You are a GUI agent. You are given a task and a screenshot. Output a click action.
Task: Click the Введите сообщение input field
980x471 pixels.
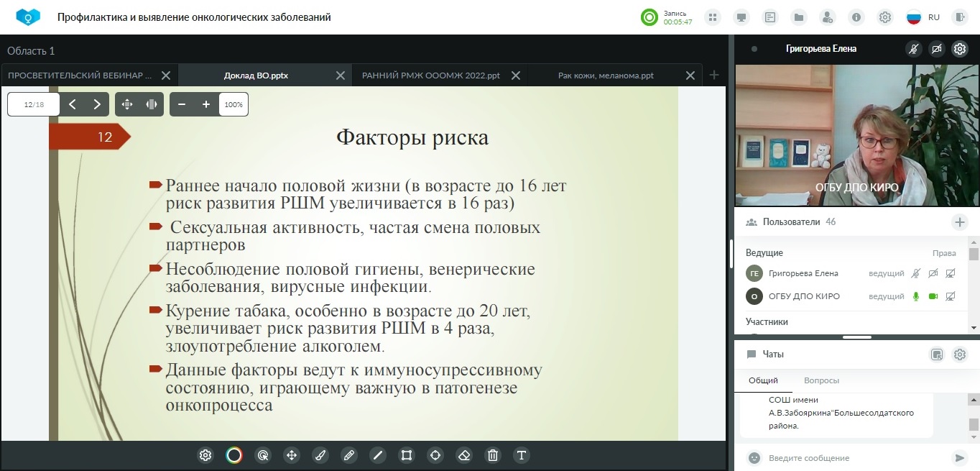855,458
